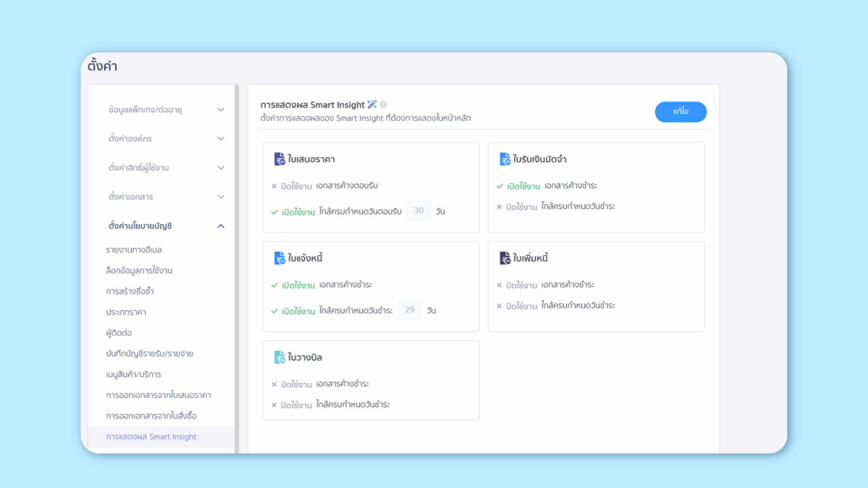Click the ใบรับเงินมัดจำ document icon
This screenshot has height=488, width=868.
pyautogui.click(x=505, y=159)
